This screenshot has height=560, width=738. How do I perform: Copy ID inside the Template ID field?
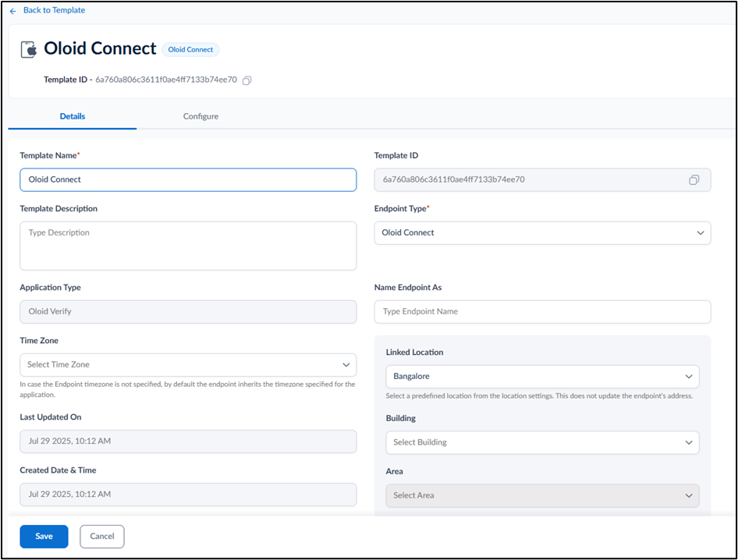click(694, 179)
